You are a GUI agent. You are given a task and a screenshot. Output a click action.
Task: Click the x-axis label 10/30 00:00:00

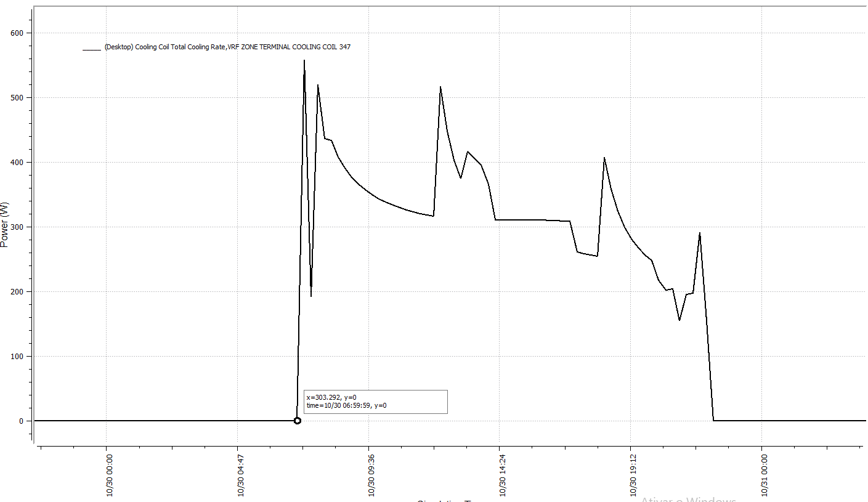click(110, 475)
